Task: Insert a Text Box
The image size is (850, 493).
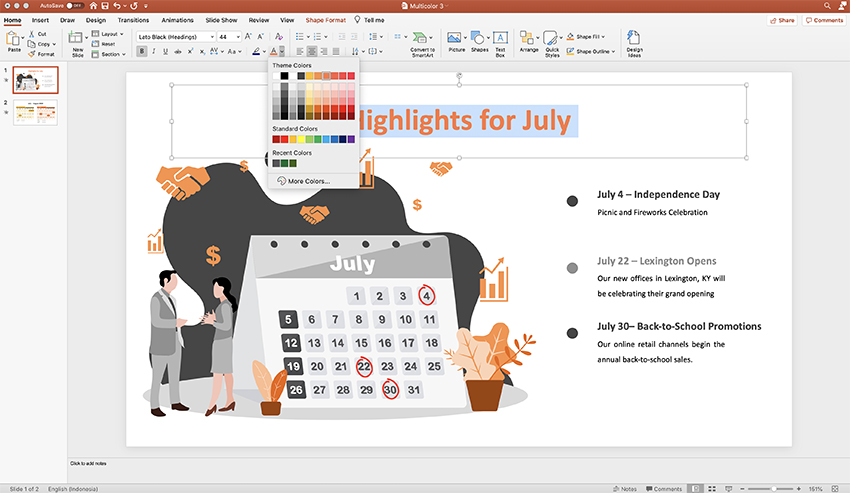Action: click(x=500, y=37)
